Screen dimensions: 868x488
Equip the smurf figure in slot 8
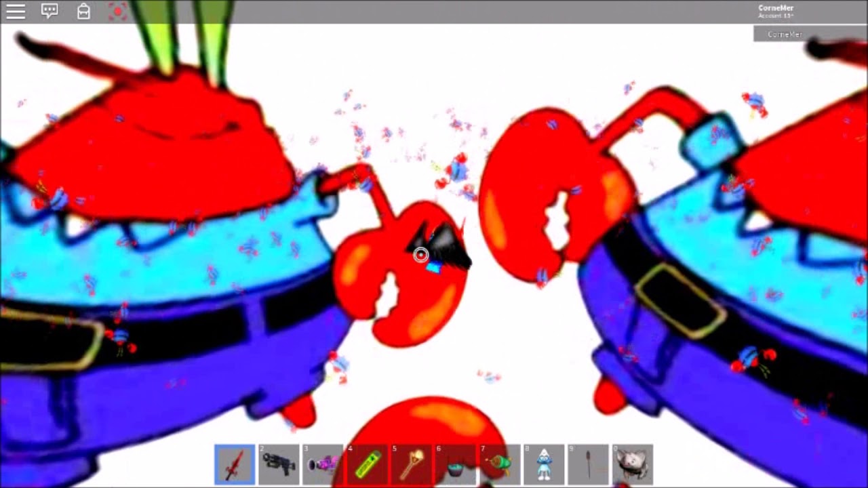(x=544, y=465)
